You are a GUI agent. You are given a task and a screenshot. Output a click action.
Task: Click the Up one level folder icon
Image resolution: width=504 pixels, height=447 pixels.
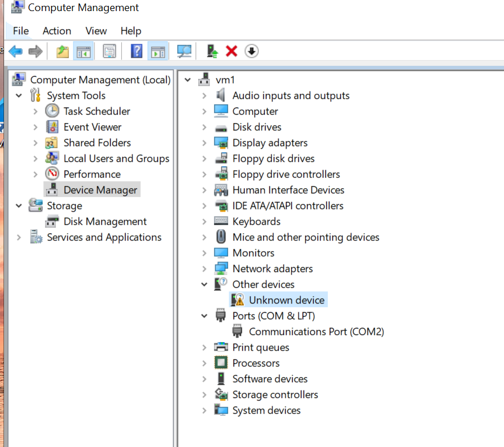tap(62, 51)
